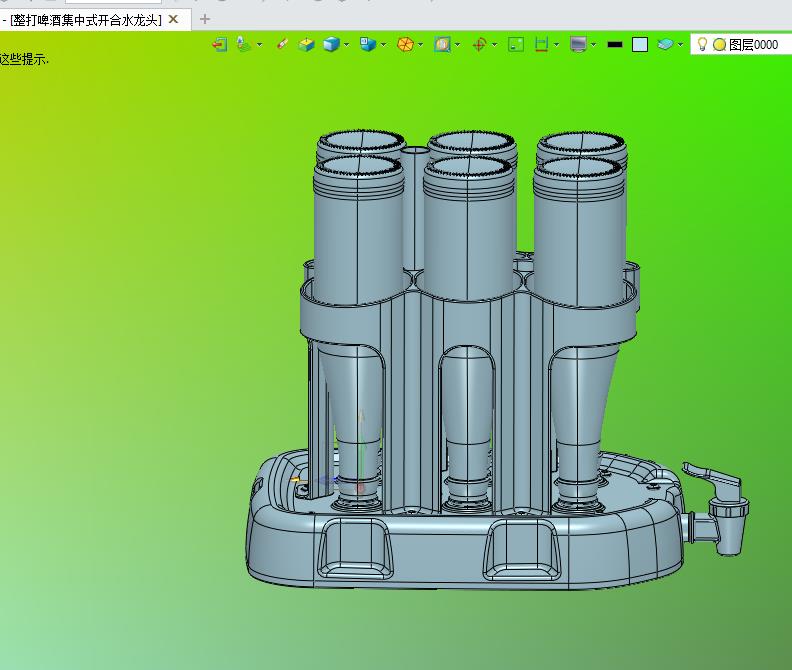
Task: Open the dropdown beside the green layered icon
Action: (260, 44)
